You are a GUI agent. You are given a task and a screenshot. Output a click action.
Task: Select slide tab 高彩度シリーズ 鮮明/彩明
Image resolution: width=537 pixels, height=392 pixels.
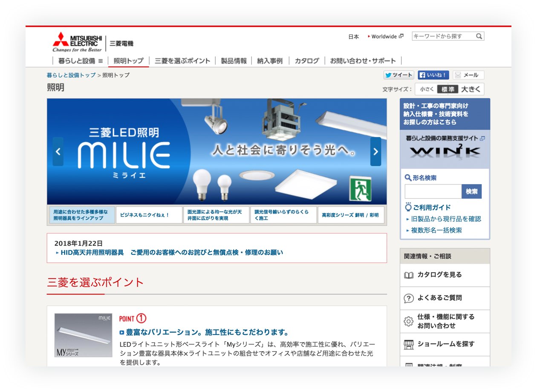(351, 215)
